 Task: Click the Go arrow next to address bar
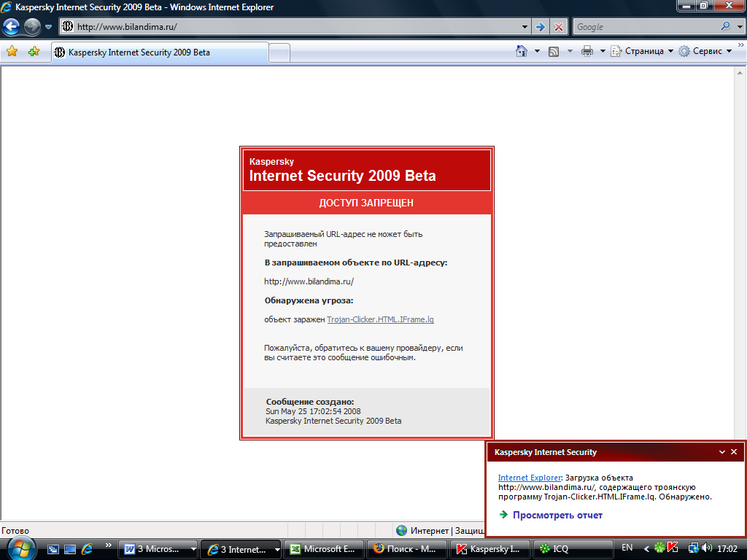pyautogui.click(x=541, y=27)
